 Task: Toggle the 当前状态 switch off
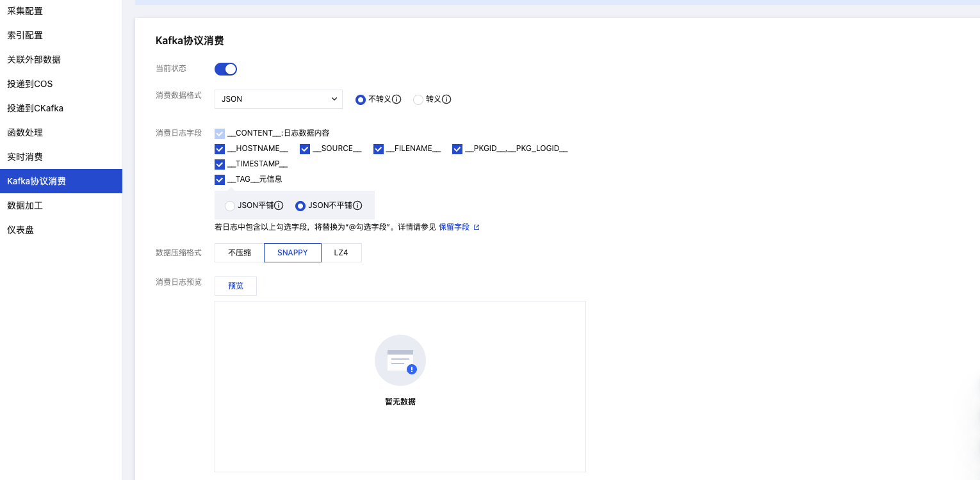pos(226,69)
